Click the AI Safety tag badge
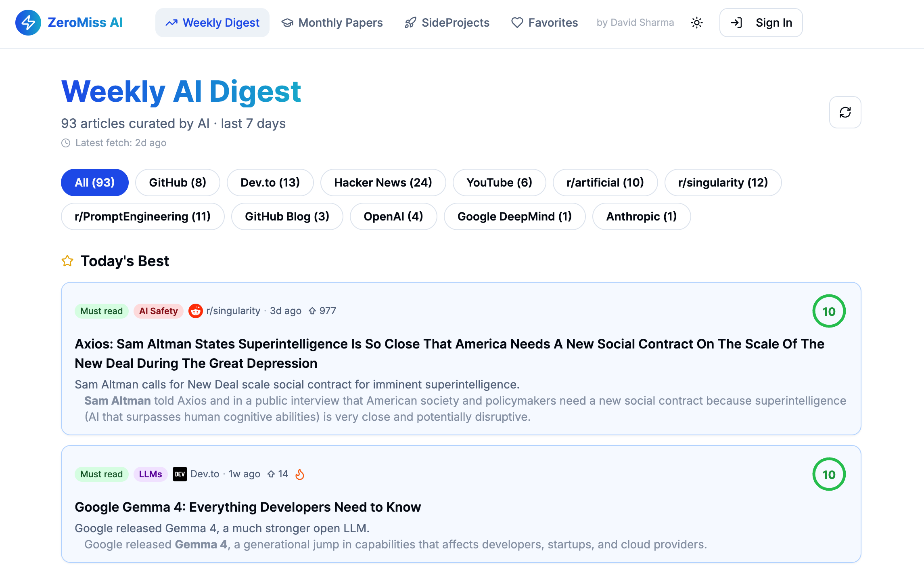Image resolution: width=924 pixels, height=571 pixels. 158,311
